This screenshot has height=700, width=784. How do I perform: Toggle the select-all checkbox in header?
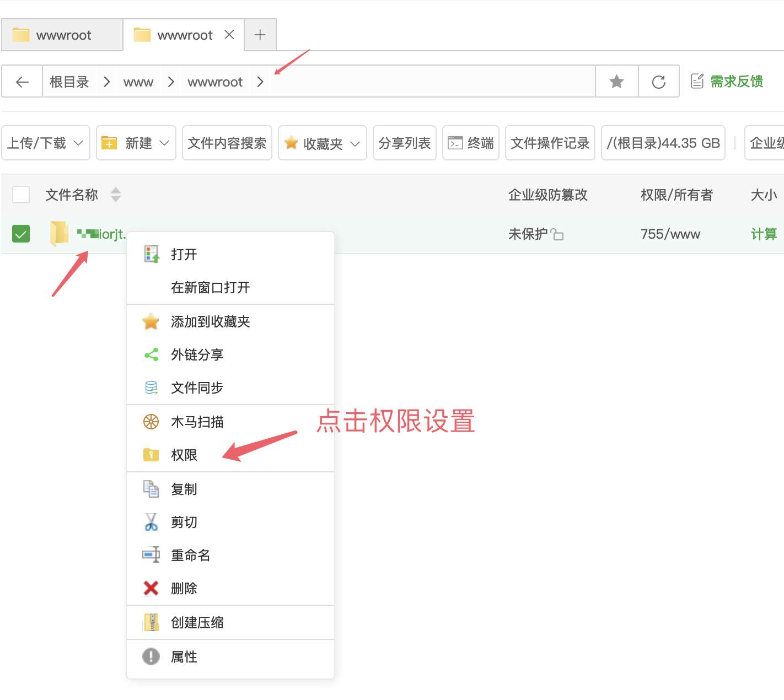click(21, 195)
